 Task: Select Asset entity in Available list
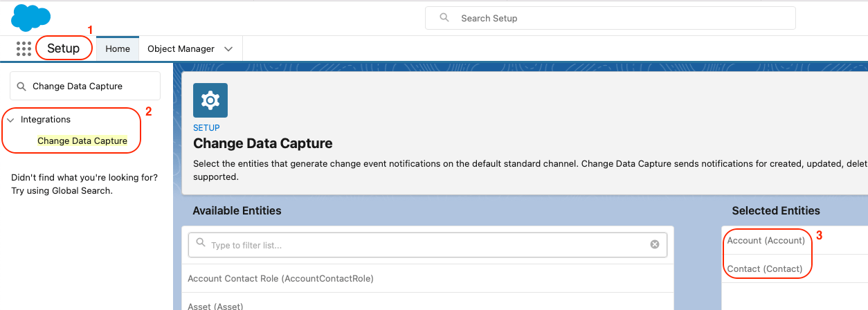215,305
